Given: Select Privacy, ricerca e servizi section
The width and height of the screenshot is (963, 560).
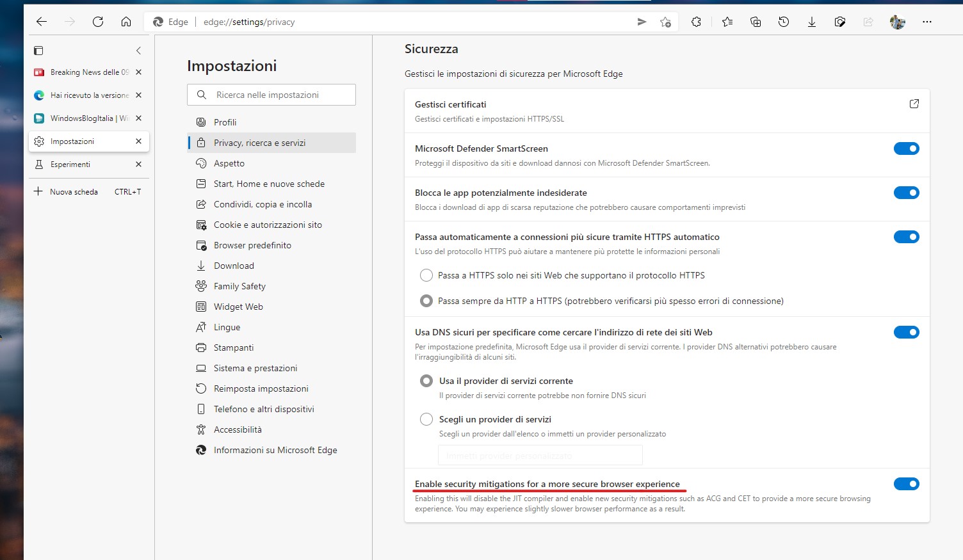Looking at the screenshot, I should [x=271, y=143].
